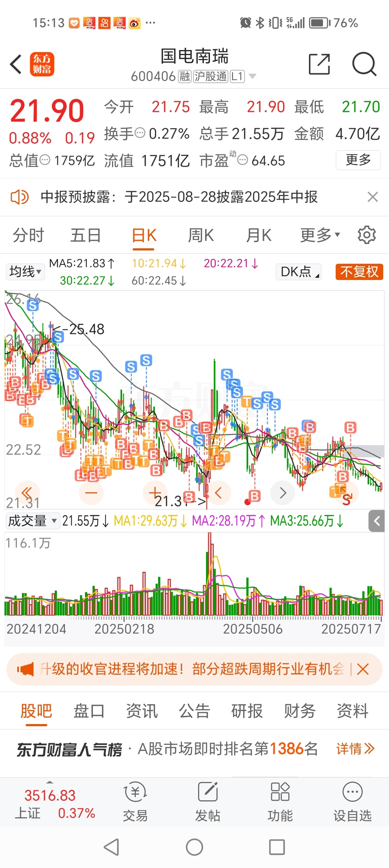This screenshot has width=389, height=868.
Task: Open the share icon in the header
Action: [x=319, y=64]
